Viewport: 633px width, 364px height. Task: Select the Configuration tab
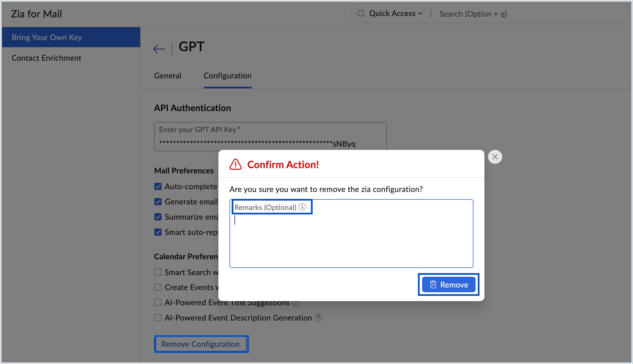click(227, 75)
